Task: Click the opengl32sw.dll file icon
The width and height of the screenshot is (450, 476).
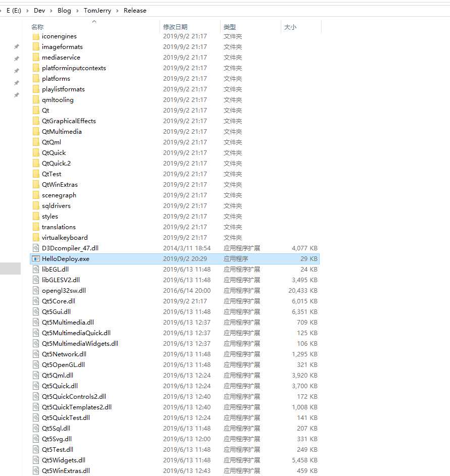Action: (x=36, y=291)
